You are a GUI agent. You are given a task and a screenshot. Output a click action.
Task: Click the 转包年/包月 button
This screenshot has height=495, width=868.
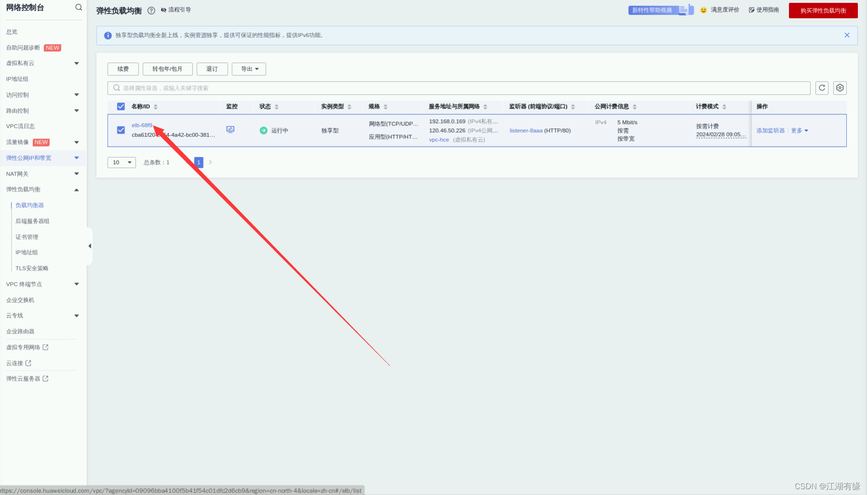click(167, 69)
